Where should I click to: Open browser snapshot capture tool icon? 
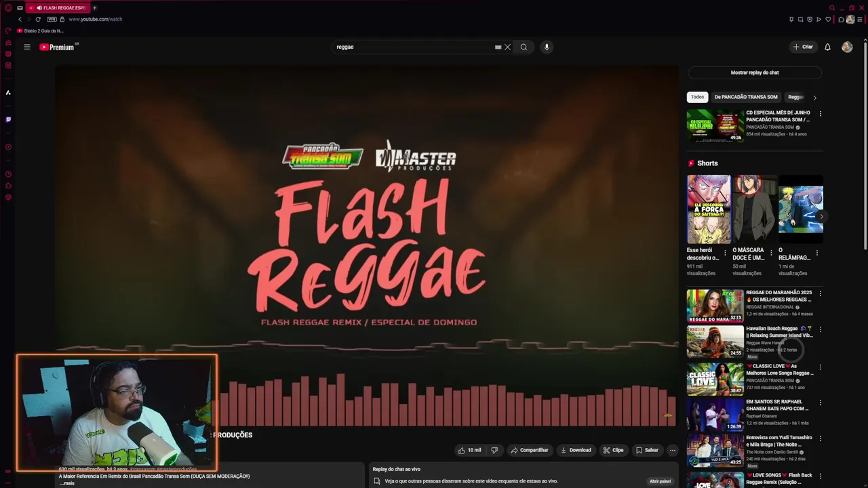coord(801,19)
